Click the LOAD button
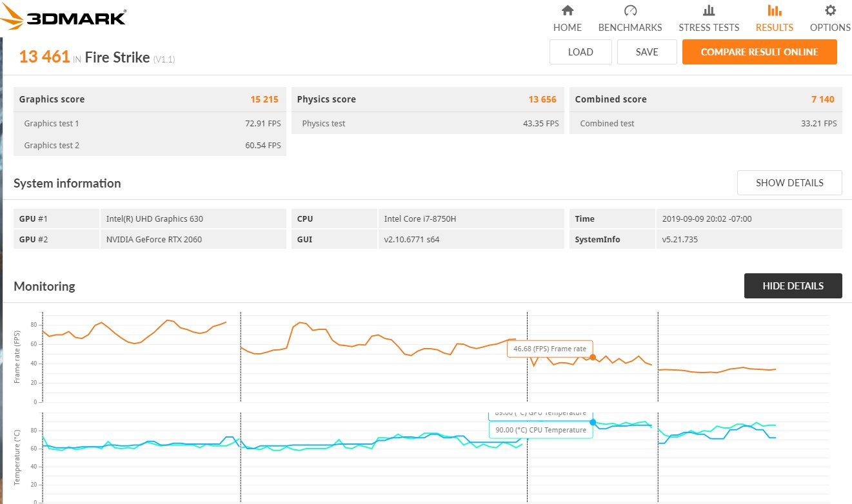 580,52
